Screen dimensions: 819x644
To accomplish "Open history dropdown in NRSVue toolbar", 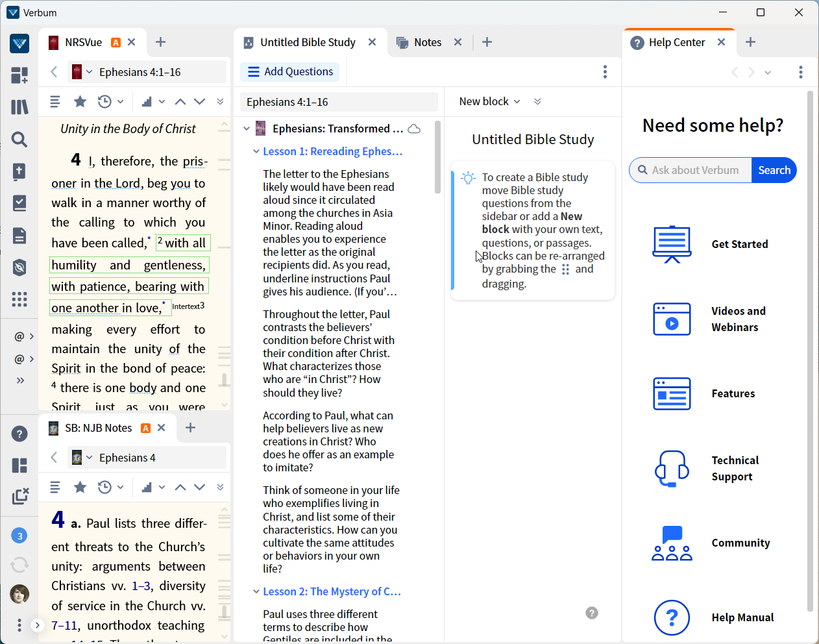I will (110, 101).
